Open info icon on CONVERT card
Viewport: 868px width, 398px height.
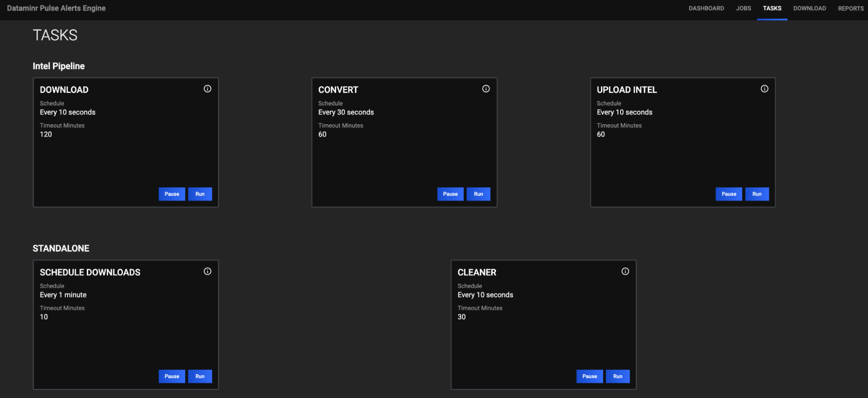(x=486, y=89)
